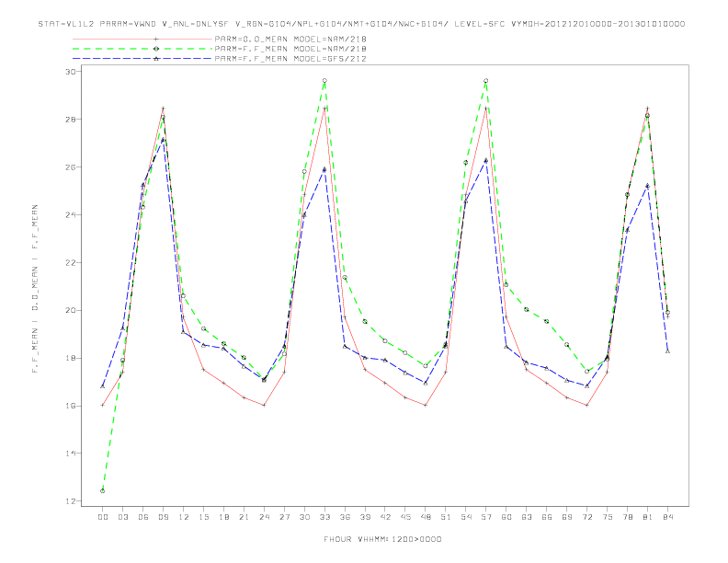Viewport: 728px width, 563px height.
Task: Click the VYMDH date range in title
Action: coord(597,24)
